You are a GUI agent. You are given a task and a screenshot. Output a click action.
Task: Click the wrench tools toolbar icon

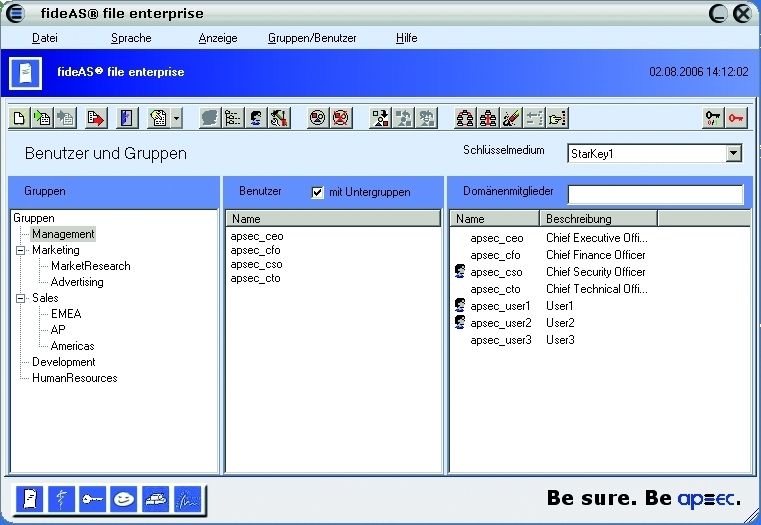[280, 118]
